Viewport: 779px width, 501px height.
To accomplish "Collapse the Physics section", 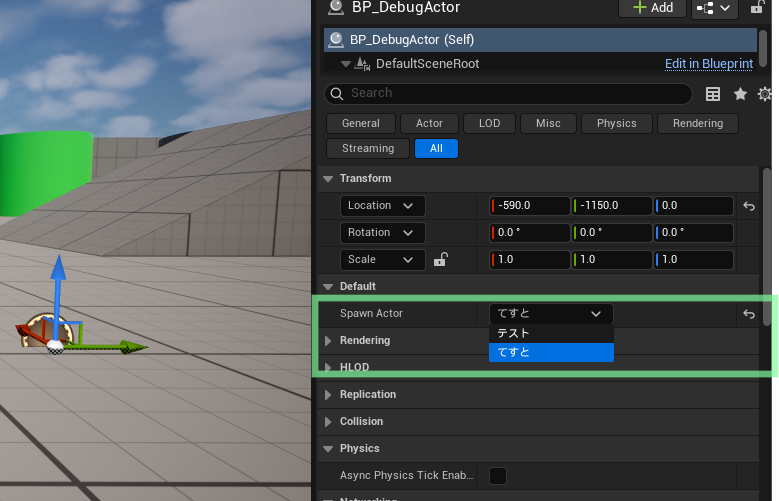I will tap(328, 449).
